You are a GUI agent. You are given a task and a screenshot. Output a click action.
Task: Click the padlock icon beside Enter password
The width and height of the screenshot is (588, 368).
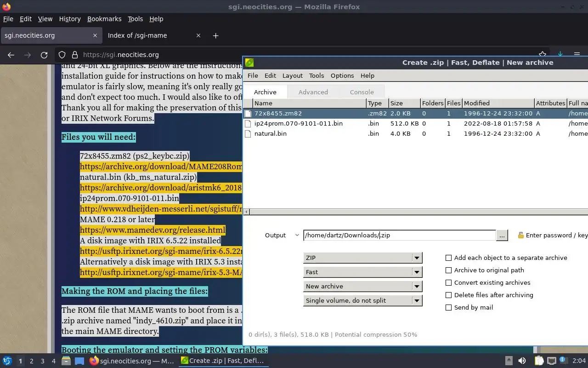(x=520, y=235)
